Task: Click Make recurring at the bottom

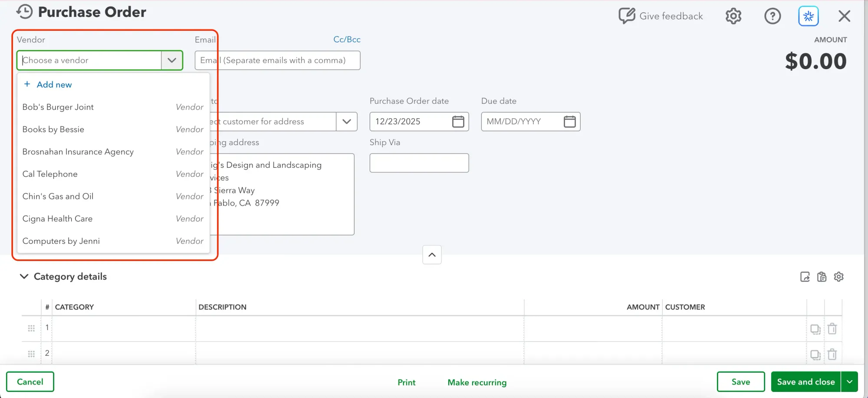Action: (477, 382)
